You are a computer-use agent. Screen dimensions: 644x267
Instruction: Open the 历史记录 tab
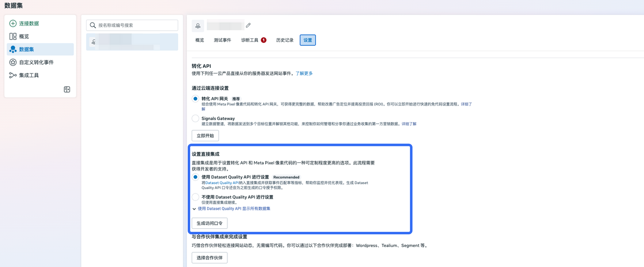[x=285, y=40]
